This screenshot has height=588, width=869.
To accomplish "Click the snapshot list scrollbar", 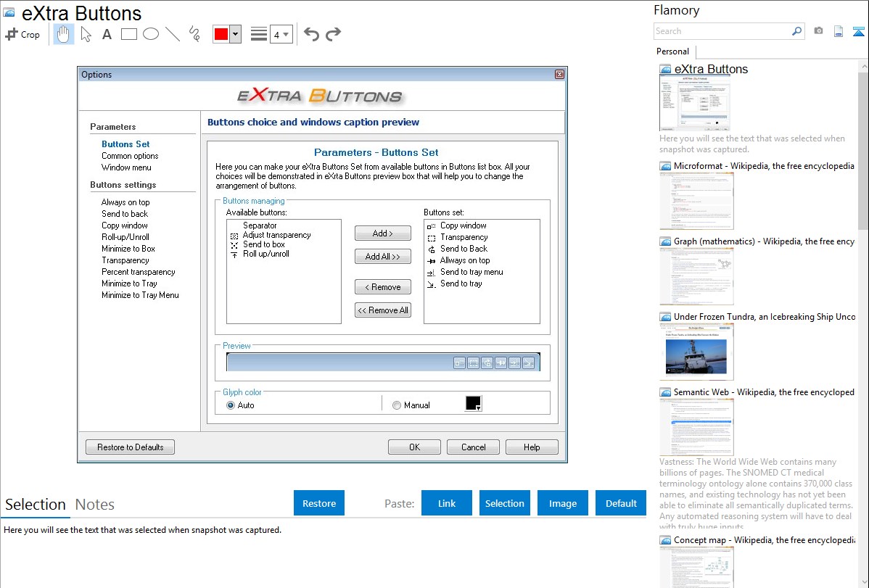I will tap(863, 149).
